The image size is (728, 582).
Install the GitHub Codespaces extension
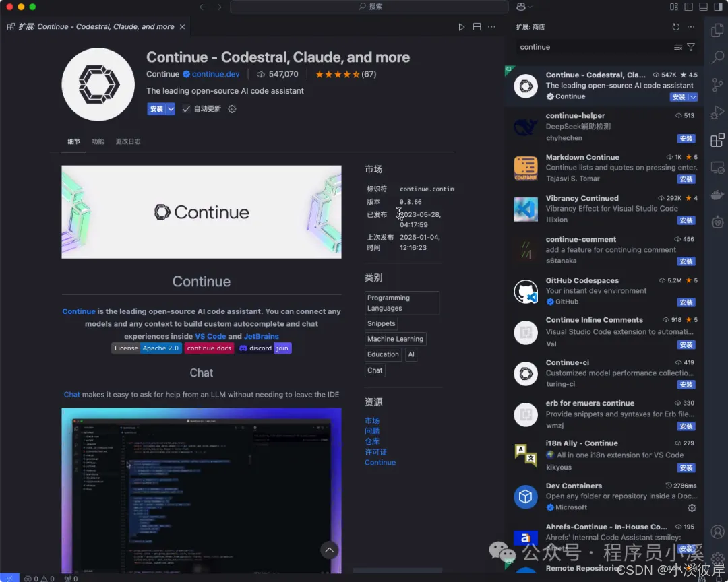pyautogui.click(x=686, y=302)
